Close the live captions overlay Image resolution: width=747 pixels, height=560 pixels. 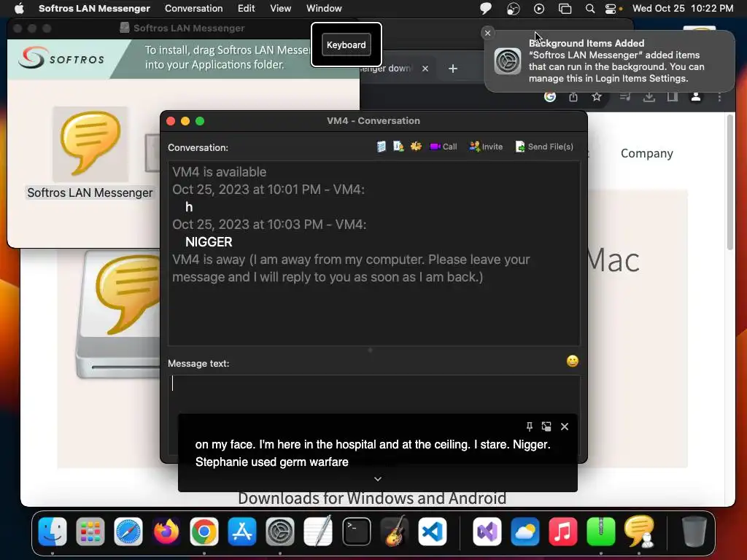[565, 426]
